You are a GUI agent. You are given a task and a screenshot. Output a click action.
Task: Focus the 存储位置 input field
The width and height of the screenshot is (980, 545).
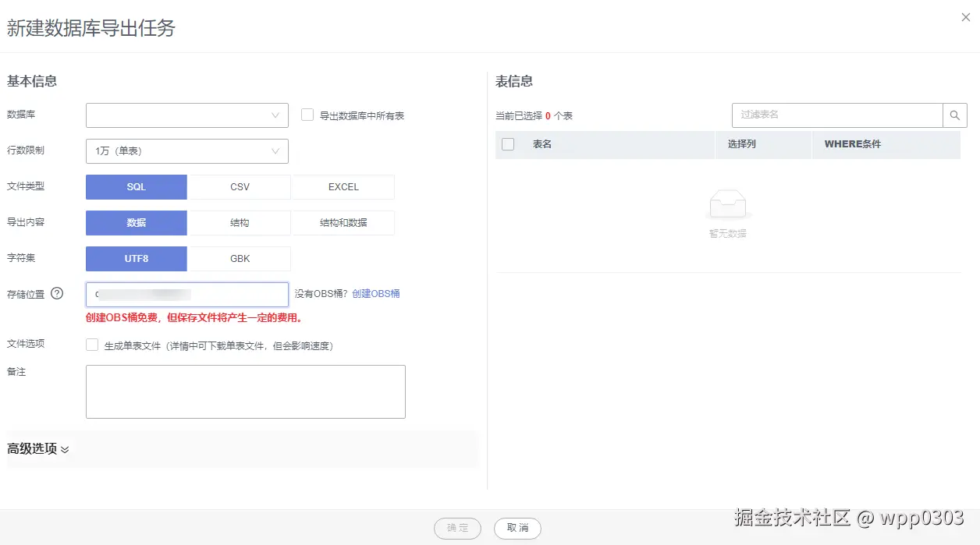click(187, 295)
